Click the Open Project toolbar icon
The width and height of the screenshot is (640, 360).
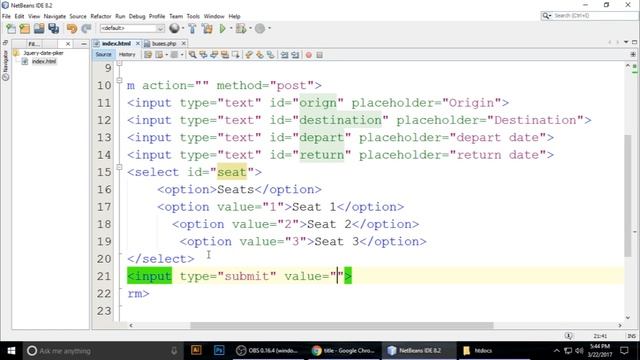39,28
